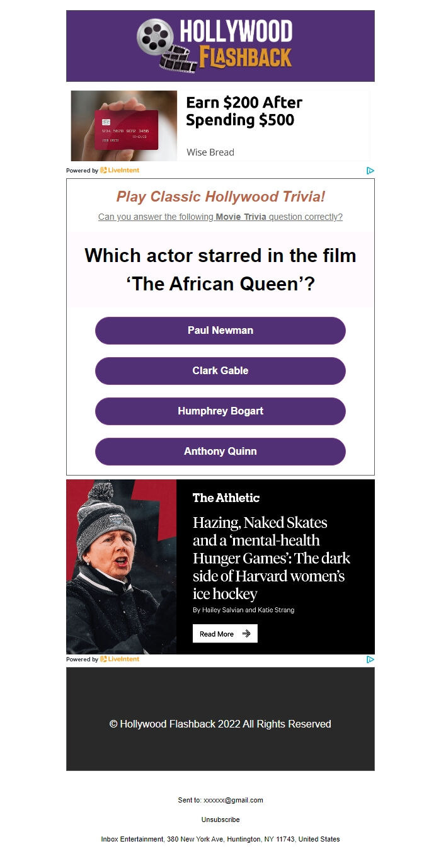Image resolution: width=441 pixels, height=868 pixels.
Task: Open Earn $200 After Spending $500 headline
Action: pyautogui.click(x=244, y=111)
